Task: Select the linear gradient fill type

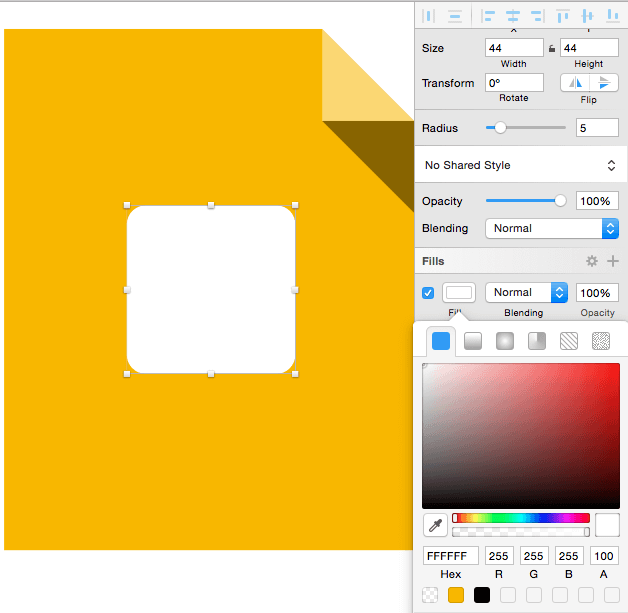Action: tap(473, 341)
